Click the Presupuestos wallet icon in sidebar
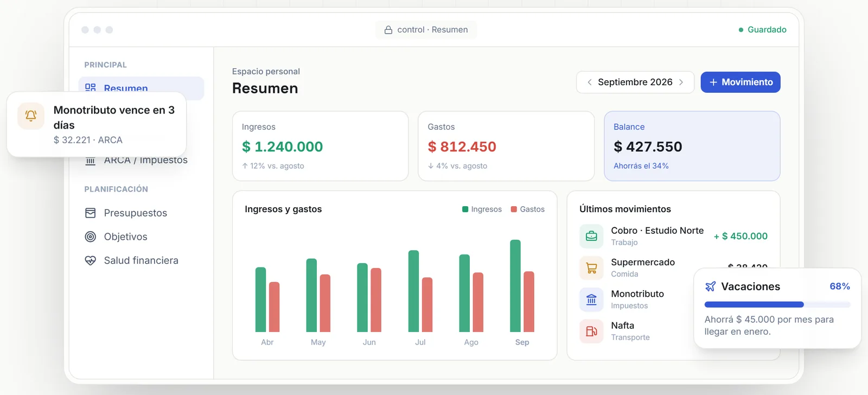The image size is (868, 395). (91, 213)
